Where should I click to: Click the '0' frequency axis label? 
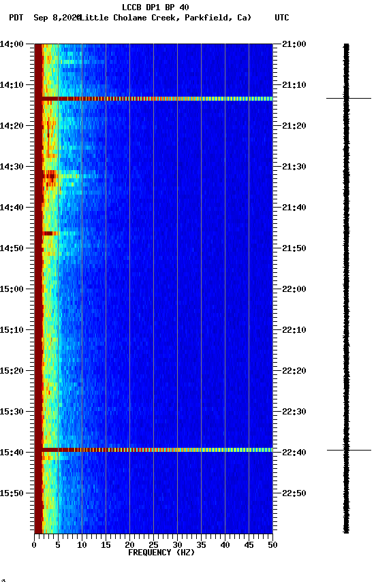pos(34,545)
